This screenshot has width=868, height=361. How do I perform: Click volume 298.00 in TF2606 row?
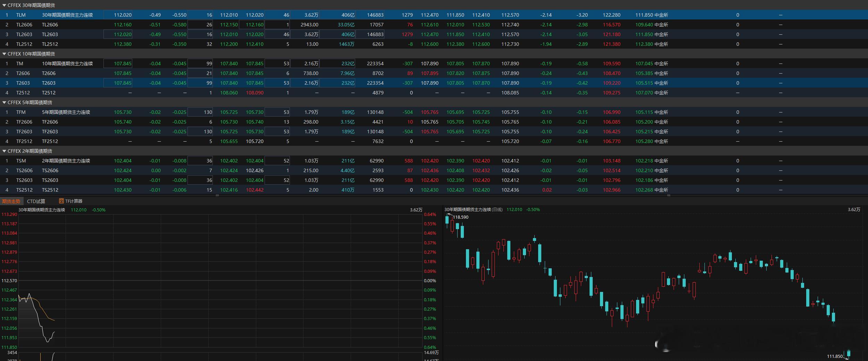(310, 122)
